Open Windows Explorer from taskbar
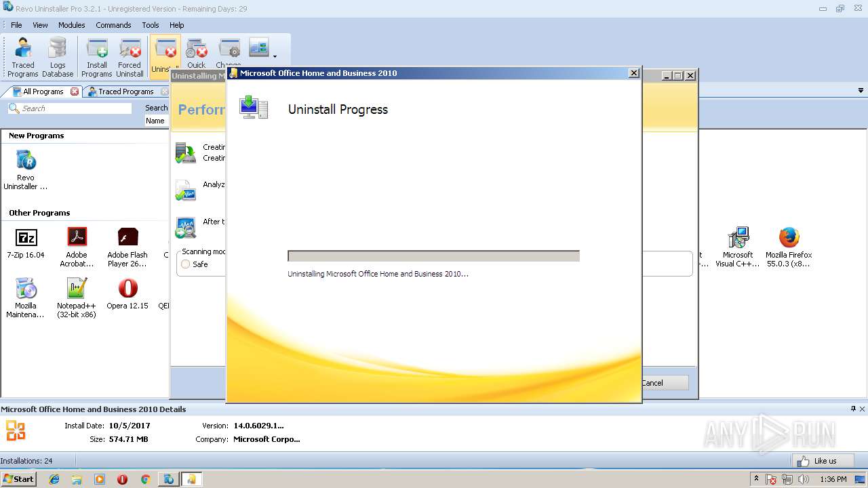Viewport: 868px width, 488px height. [x=77, y=479]
